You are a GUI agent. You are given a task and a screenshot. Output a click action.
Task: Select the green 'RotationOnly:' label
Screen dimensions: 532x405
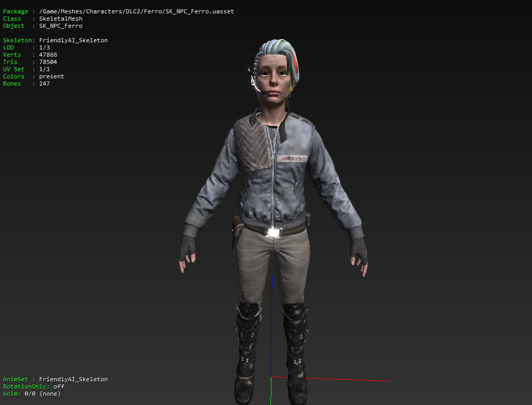click(x=26, y=386)
